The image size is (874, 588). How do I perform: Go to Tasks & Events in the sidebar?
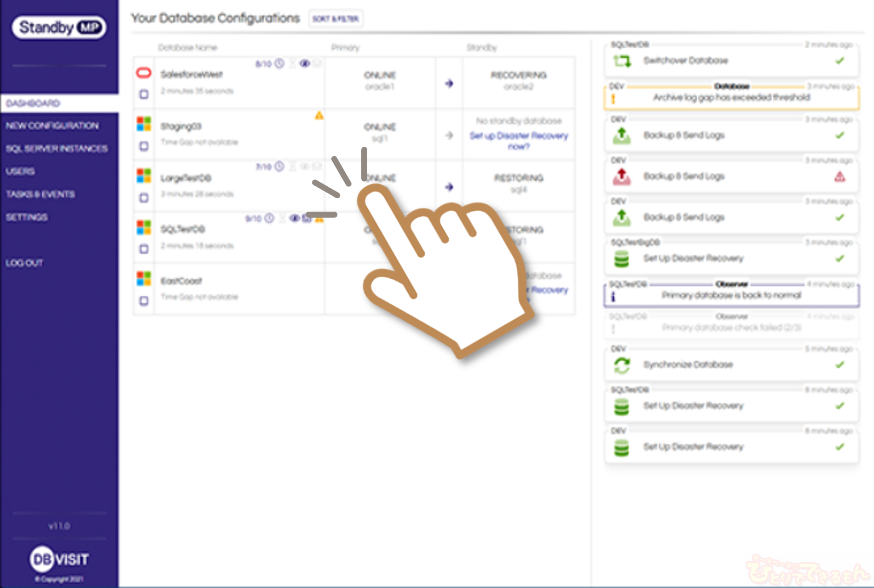[41, 194]
